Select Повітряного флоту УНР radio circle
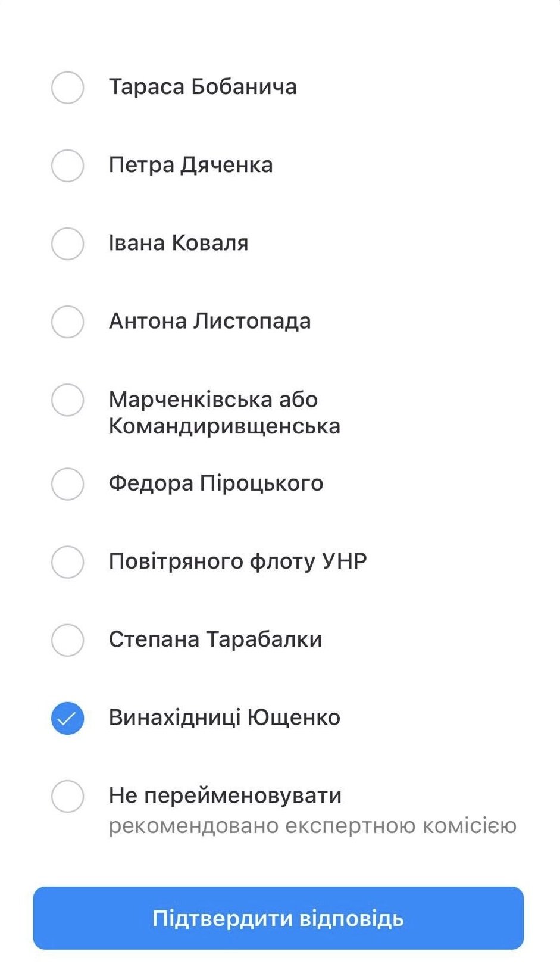 (x=67, y=561)
